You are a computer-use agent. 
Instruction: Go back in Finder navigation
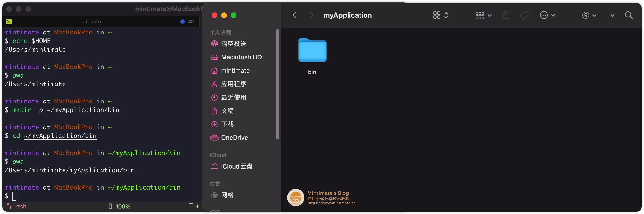tap(295, 15)
